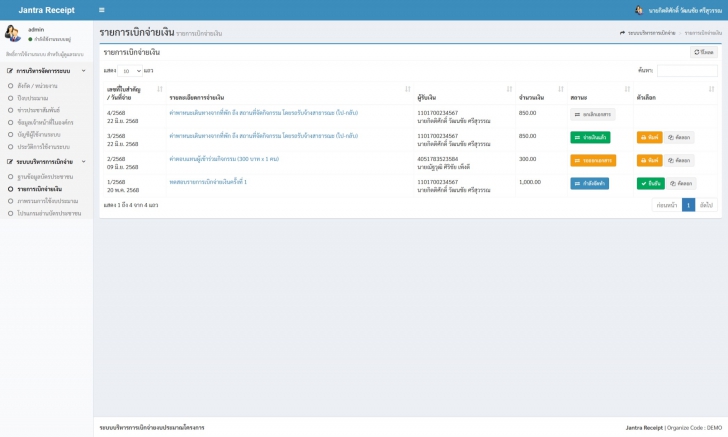Click the receipt number 2/2568
The height and width of the screenshot is (437, 728).
tap(116, 159)
